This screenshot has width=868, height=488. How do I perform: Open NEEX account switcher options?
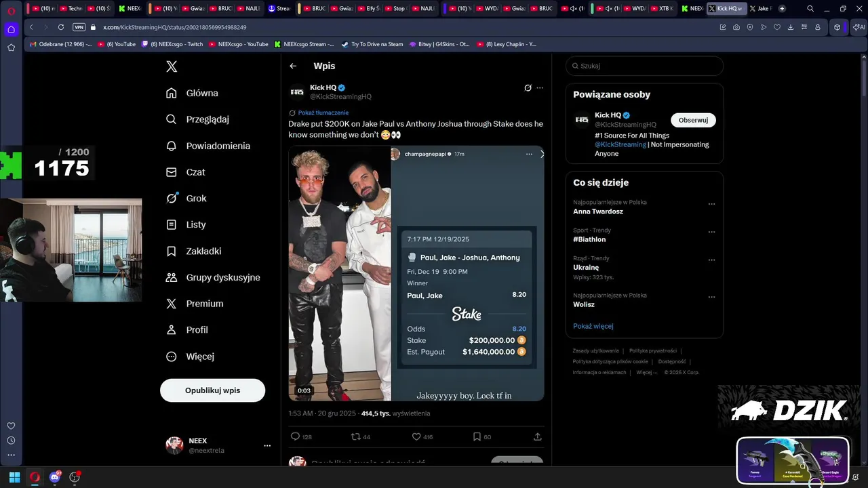point(267,445)
